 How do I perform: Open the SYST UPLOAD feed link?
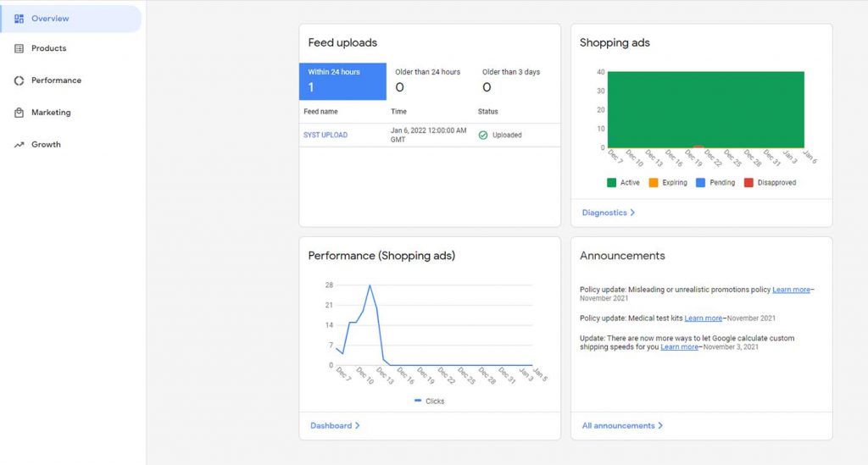(325, 135)
